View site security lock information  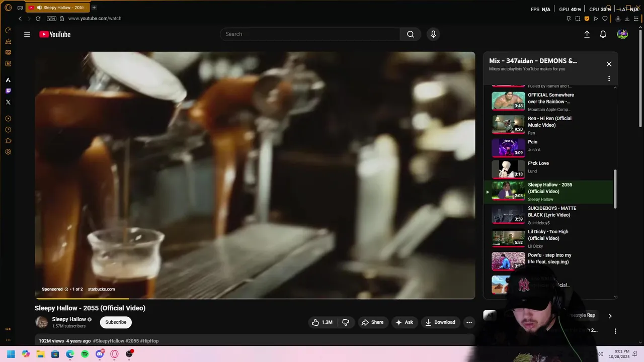pos(62,19)
